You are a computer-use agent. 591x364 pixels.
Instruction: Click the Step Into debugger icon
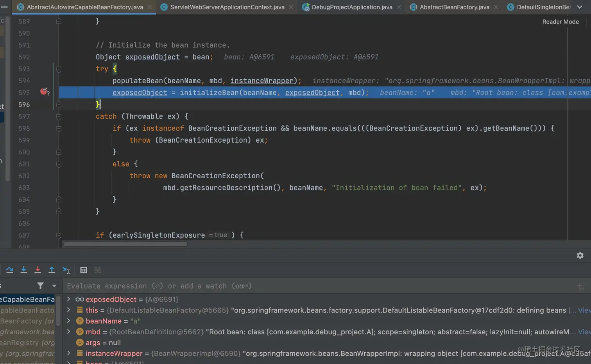(x=23, y=270)
